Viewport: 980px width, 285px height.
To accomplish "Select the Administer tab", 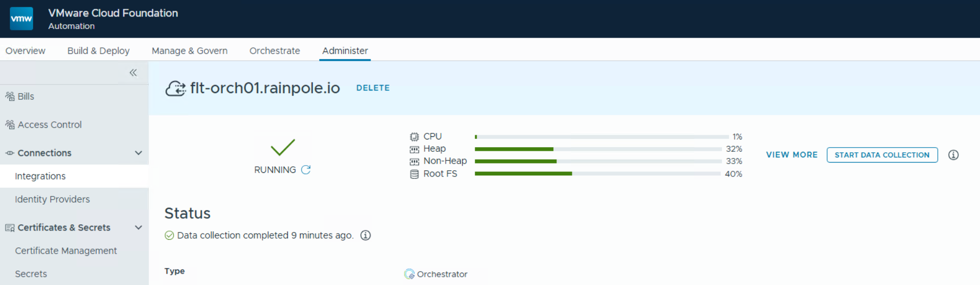I will tap(345, 50).
